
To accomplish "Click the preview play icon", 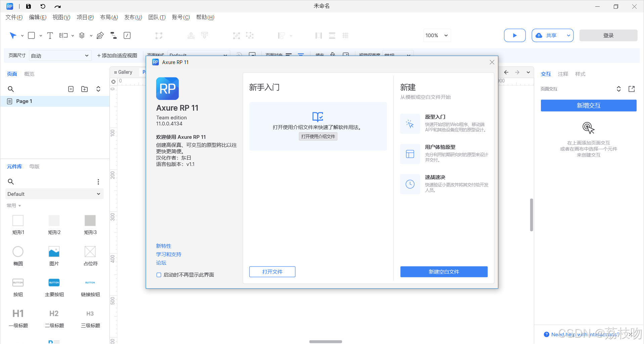I will (515, 35).
